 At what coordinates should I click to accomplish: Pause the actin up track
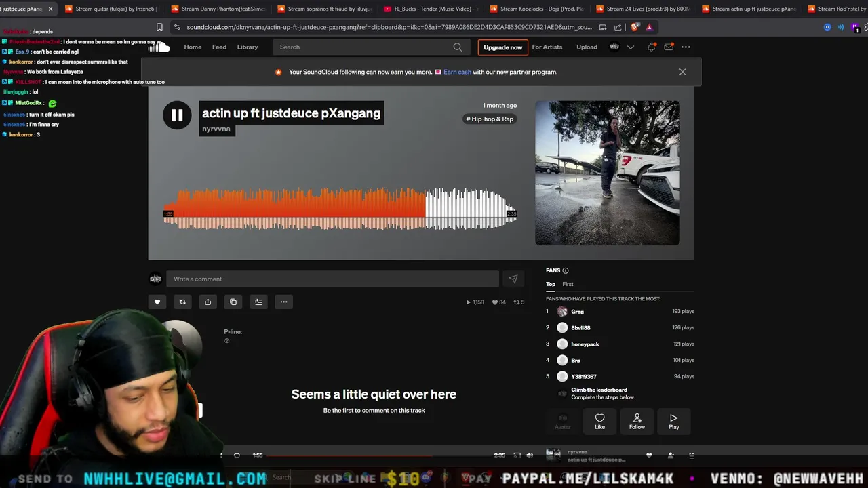pos(177,116)
